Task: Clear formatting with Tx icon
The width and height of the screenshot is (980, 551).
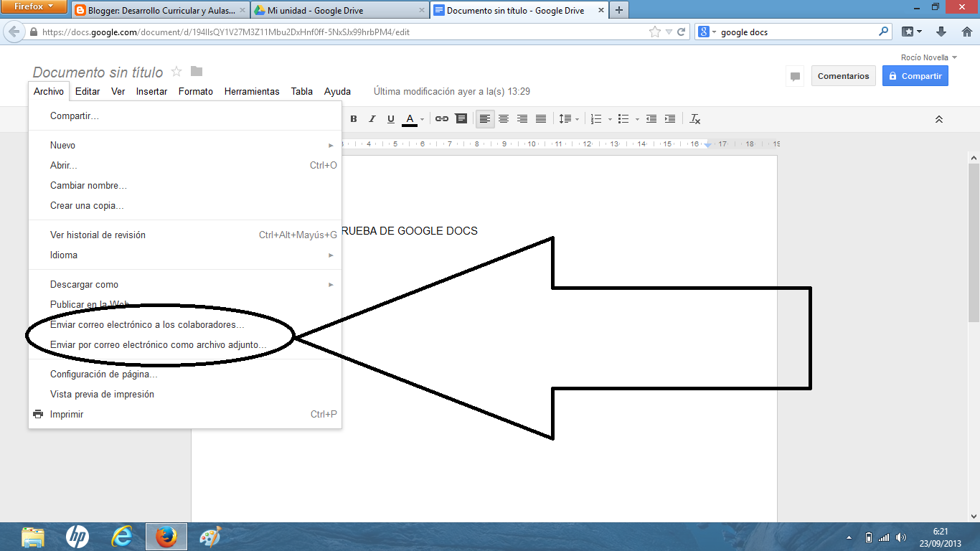Action: pyautogui.click(x=695, y=119)
